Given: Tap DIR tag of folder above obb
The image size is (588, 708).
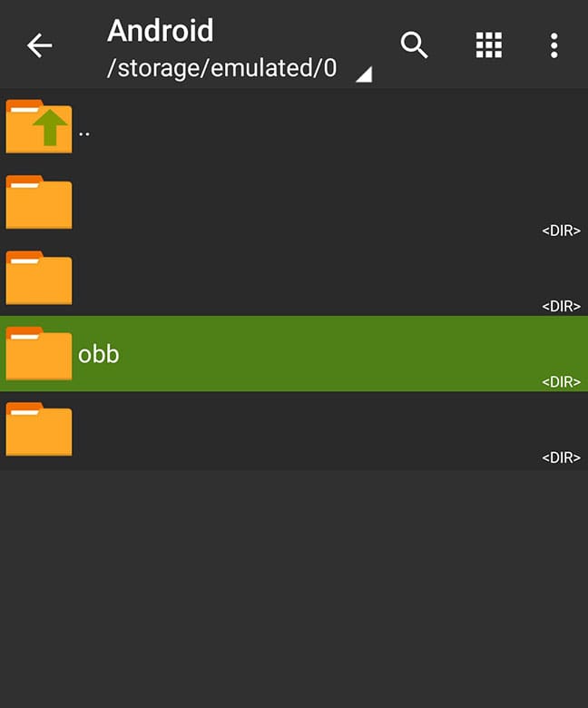Looking at the screenshot, I should click(x=561, y=307).
